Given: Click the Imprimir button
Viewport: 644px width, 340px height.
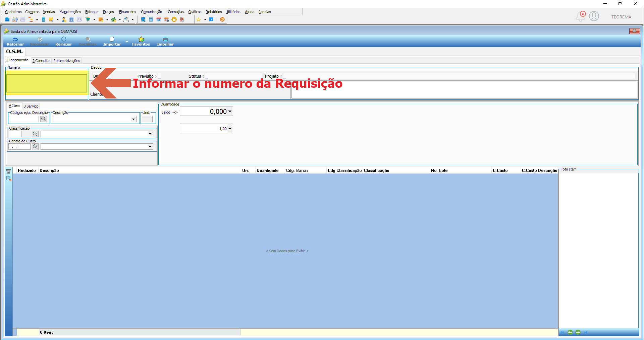Looking at the screenshot, I should coord(165,42).
